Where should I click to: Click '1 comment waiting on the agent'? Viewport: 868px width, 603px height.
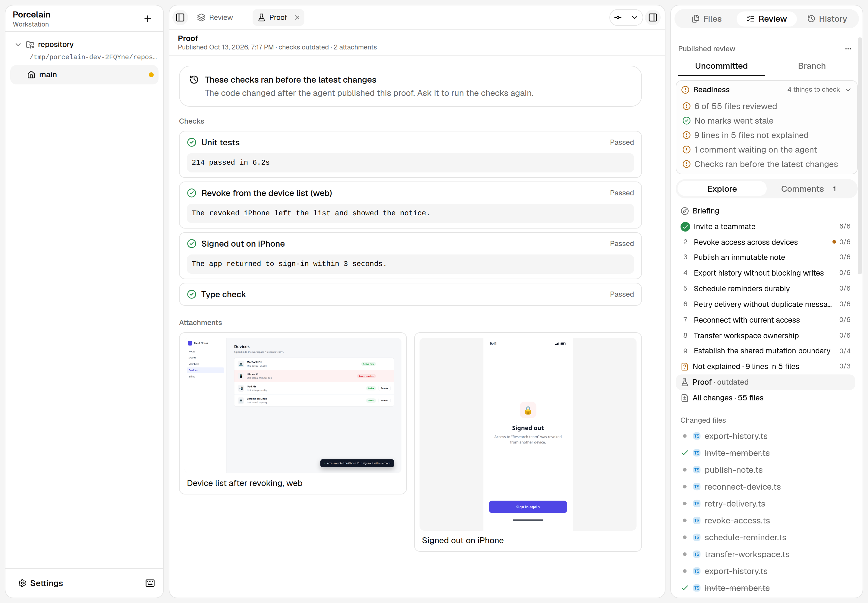(755, 150)
